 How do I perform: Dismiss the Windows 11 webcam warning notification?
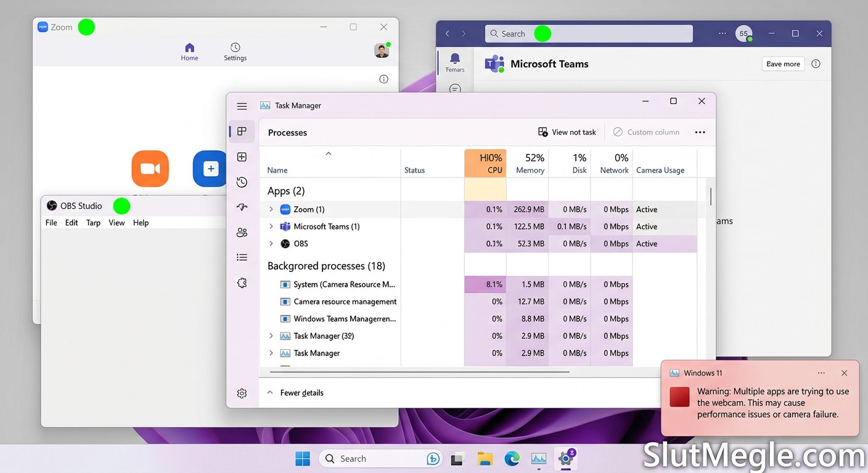[x=844, y=373]
